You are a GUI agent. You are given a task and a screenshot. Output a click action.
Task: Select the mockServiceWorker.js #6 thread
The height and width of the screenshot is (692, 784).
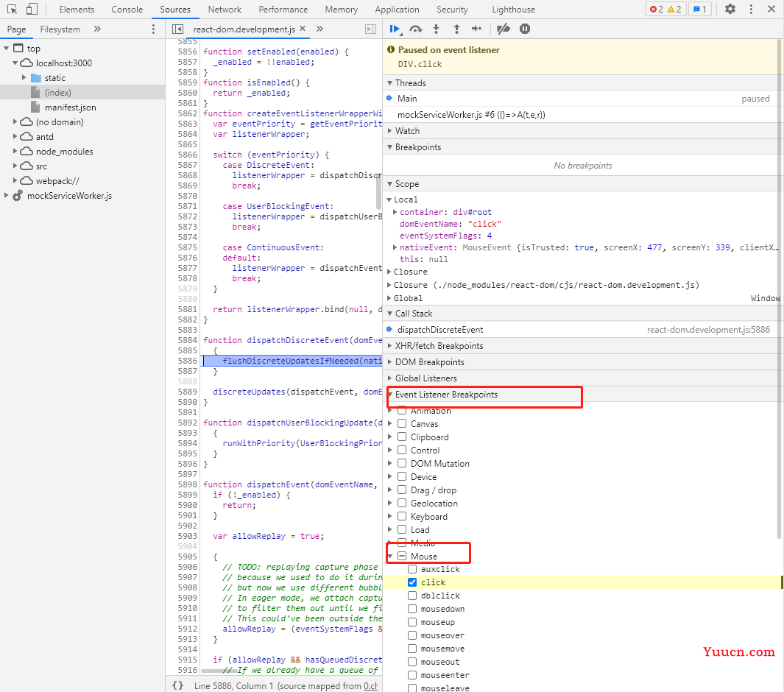pyautogui.click(x=582, y=115)
